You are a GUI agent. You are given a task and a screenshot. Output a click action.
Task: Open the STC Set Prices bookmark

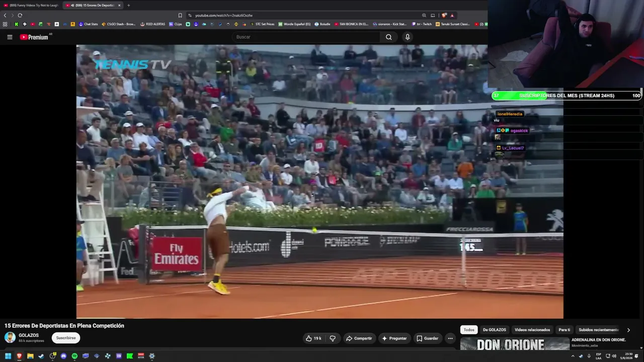263,24
